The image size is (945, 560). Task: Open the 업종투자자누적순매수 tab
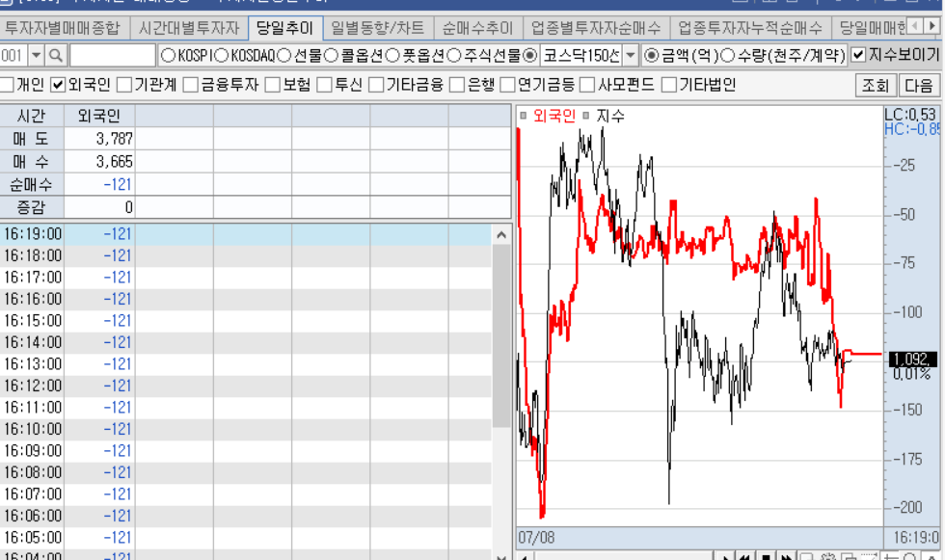(750, 28)
